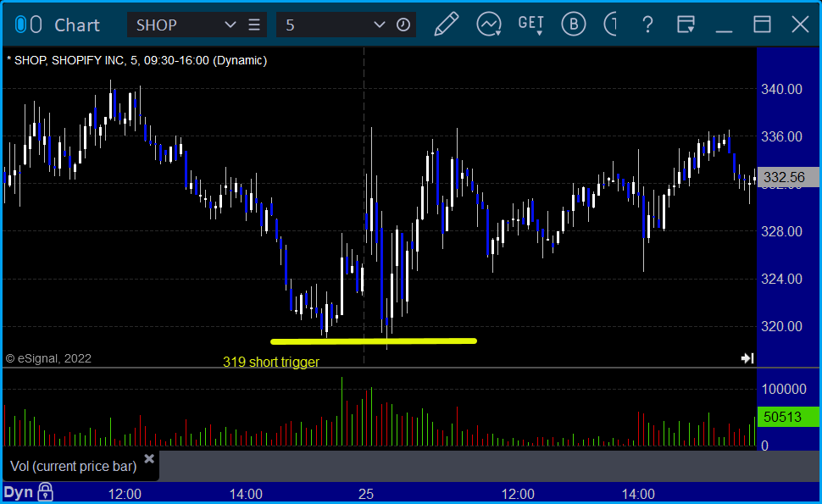Click the circled B button
The width and height of the screenshot is (822, 504).
coord(574,24)
